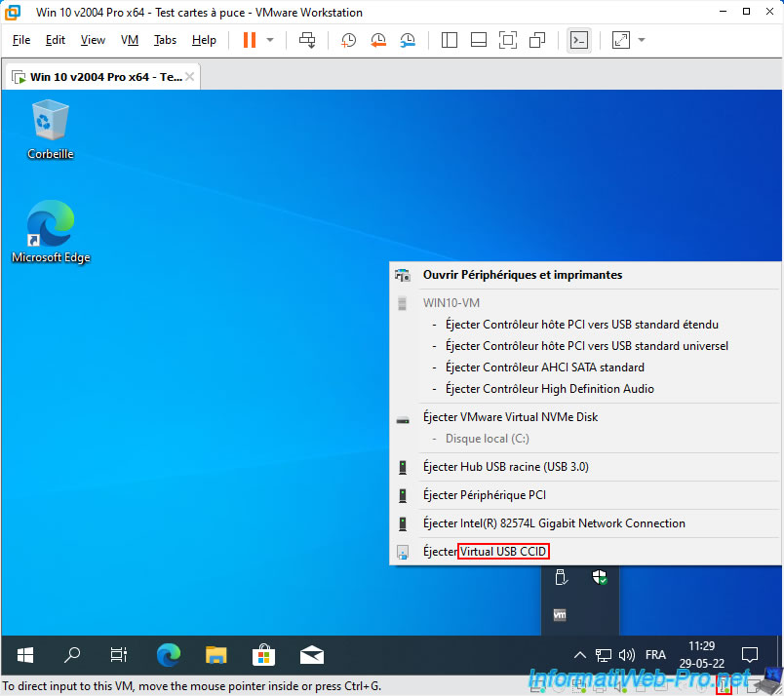Collapse the hidden tray icons chevron
The height and width of the screenshot is (696, 784).
point(579,655)
